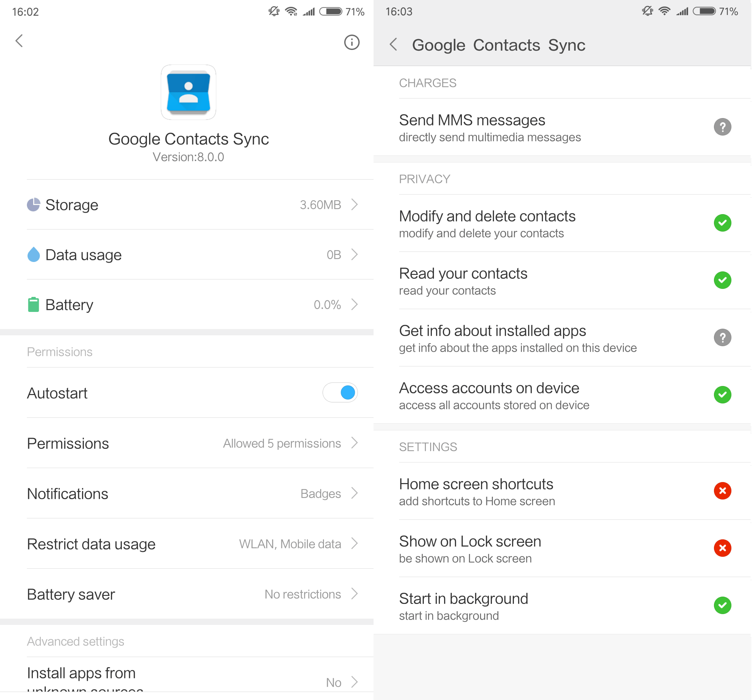Go back from the app details screen

point(19,41)
